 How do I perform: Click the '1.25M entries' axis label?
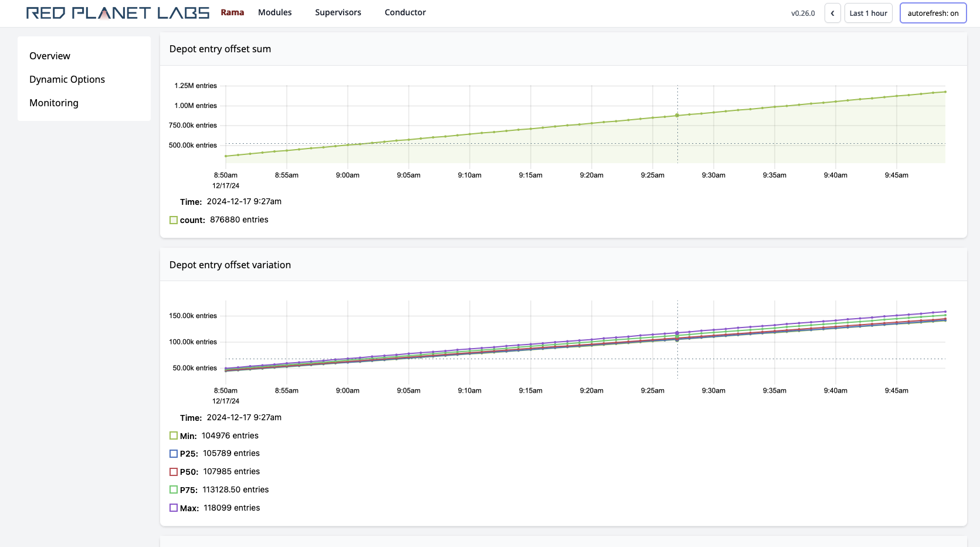[195, 86]
